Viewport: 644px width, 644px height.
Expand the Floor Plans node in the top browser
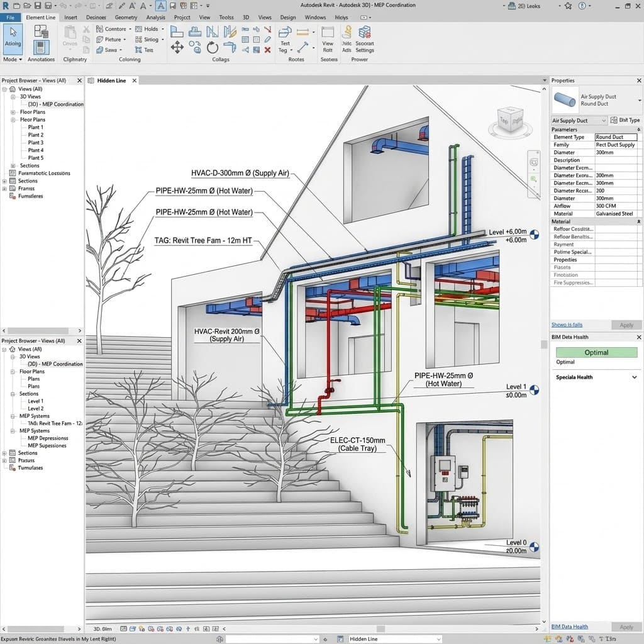tap(13, 112)
